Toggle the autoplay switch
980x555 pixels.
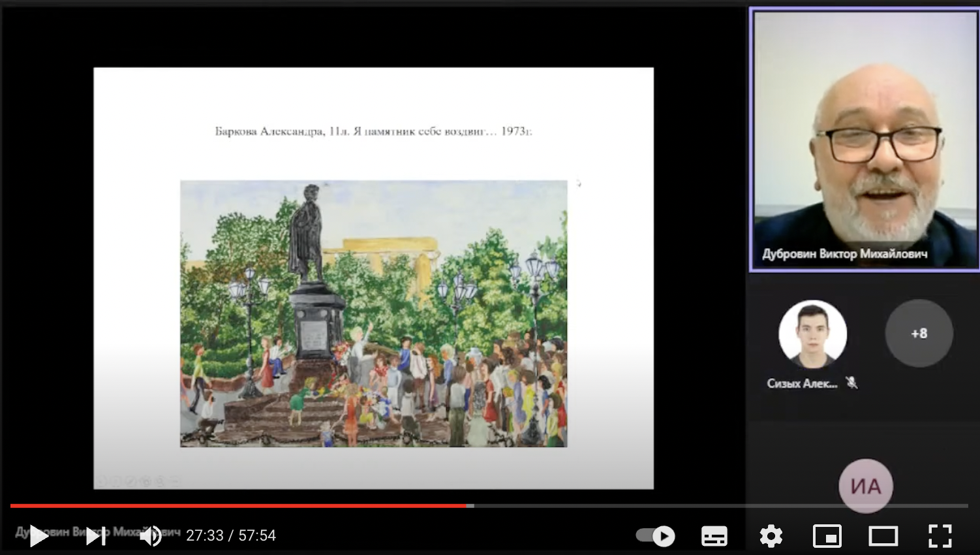[656, 536]
